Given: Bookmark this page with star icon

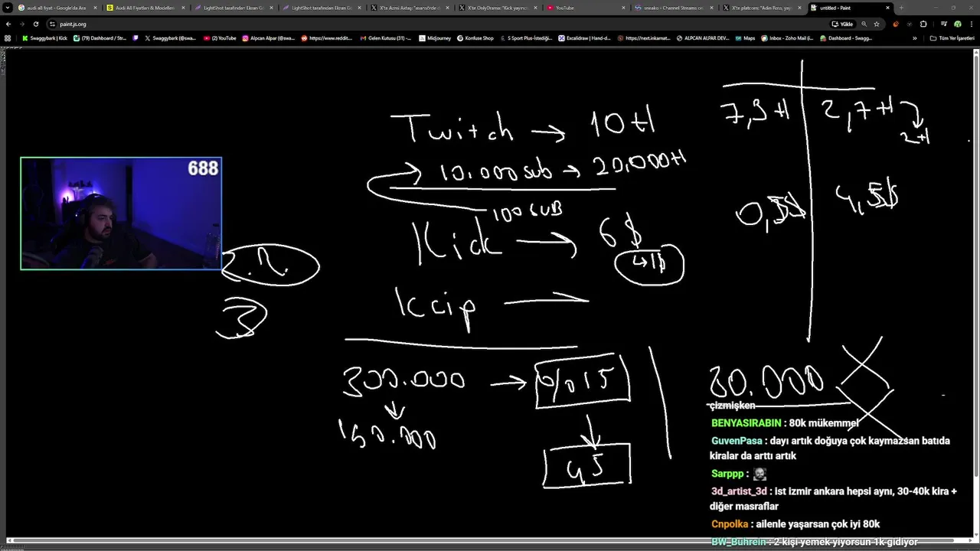Looking at the screenshot, I should [x=877, y=24].
